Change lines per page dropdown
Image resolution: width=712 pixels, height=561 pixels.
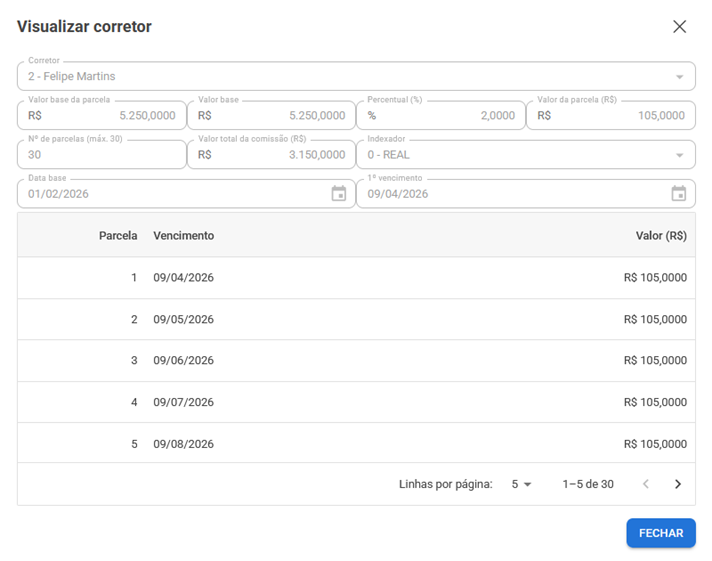[521, 484]
